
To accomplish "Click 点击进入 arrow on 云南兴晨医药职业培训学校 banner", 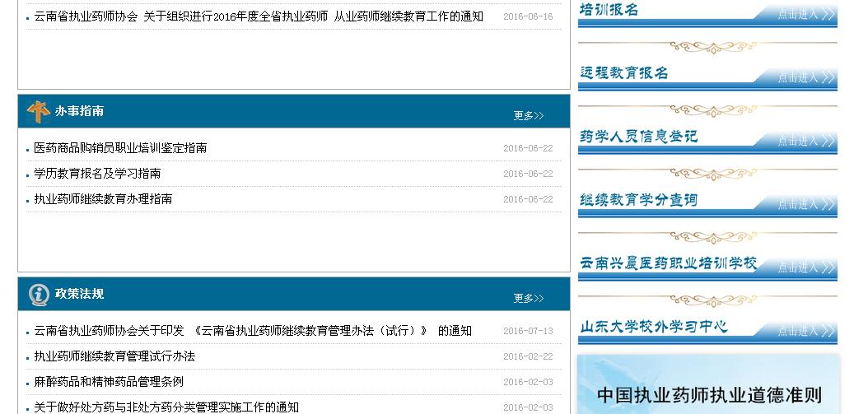I will [x=806, y=268].
